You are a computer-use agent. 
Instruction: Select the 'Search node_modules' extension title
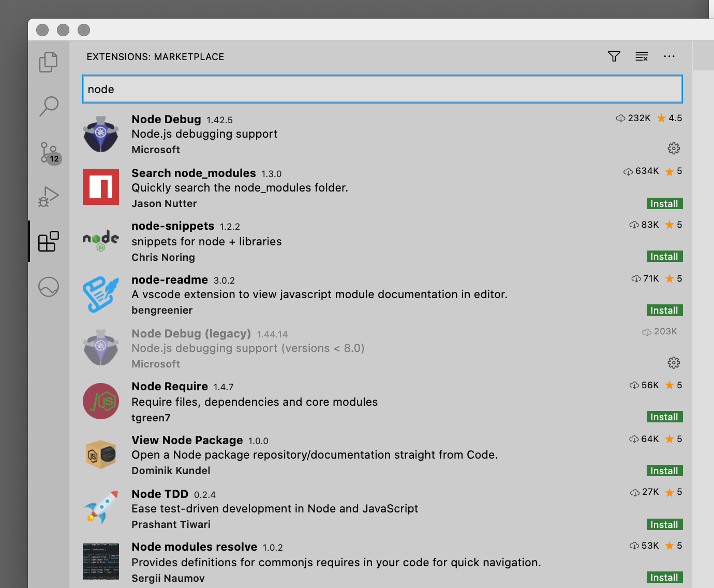pos(194,173)
